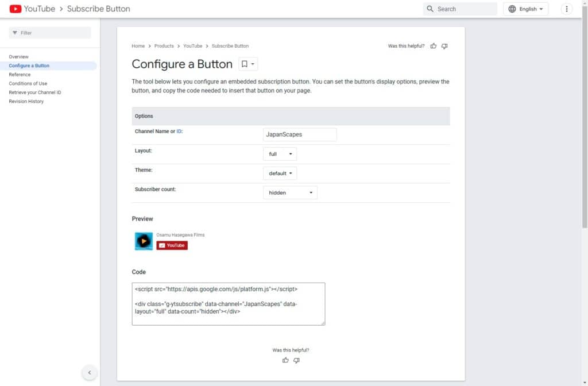
Task: Click the bookmark icon beside Configure a Button
Action: point(245,64)
